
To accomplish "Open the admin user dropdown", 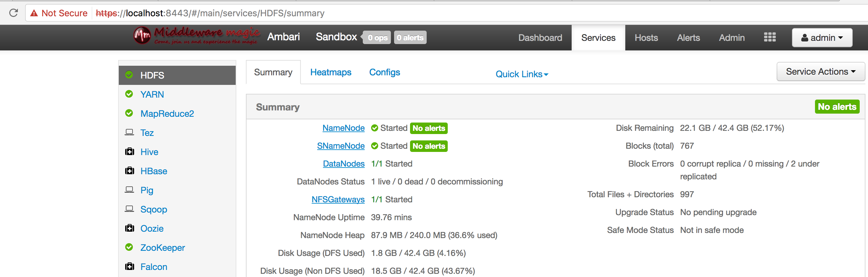I will 822,38.
